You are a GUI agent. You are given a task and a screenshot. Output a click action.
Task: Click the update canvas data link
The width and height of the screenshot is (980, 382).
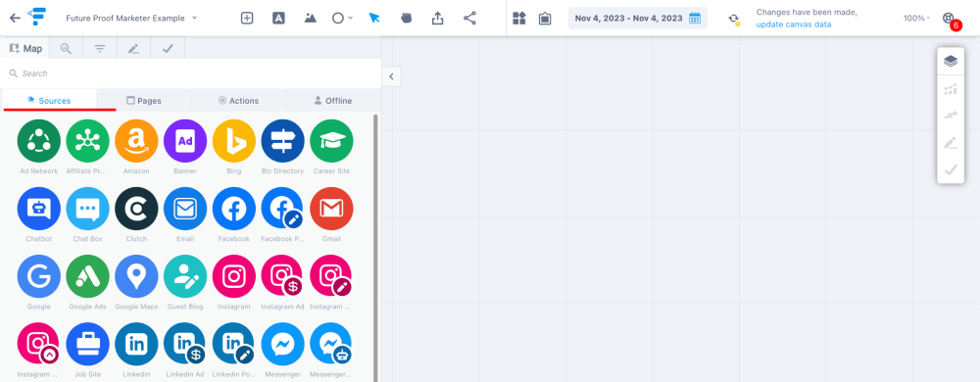793,24
